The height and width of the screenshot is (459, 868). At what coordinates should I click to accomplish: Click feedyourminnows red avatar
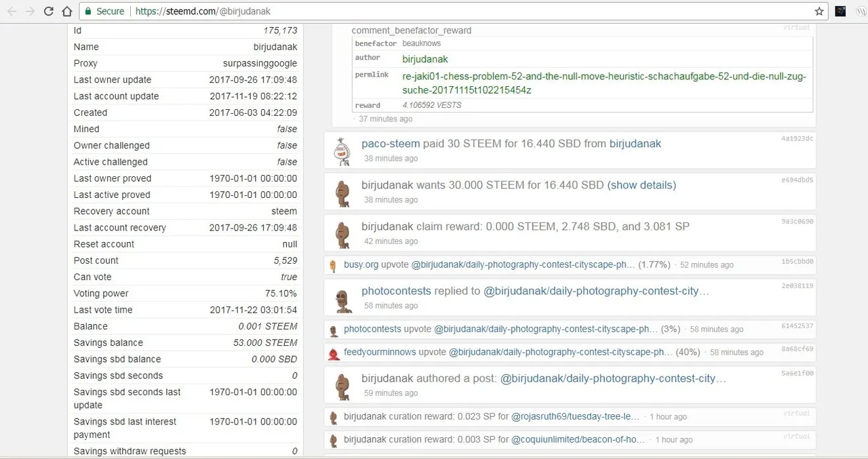[333, 353]
